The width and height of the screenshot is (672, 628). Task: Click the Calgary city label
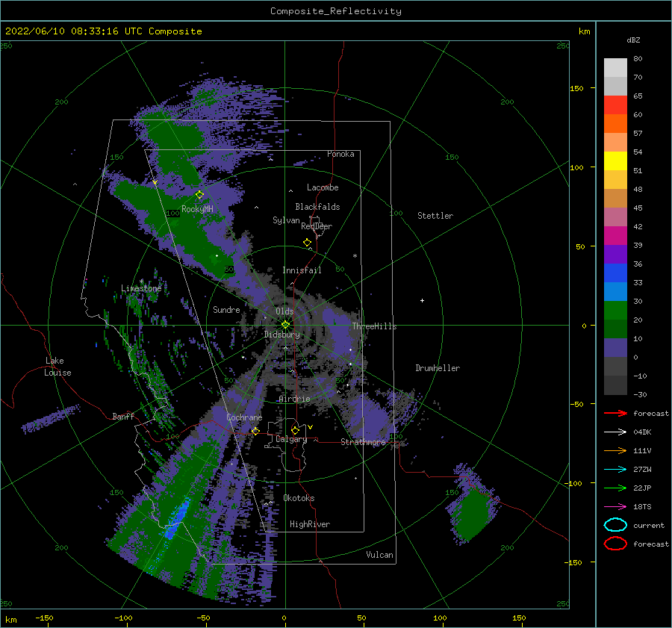click(x=291, y=439)
